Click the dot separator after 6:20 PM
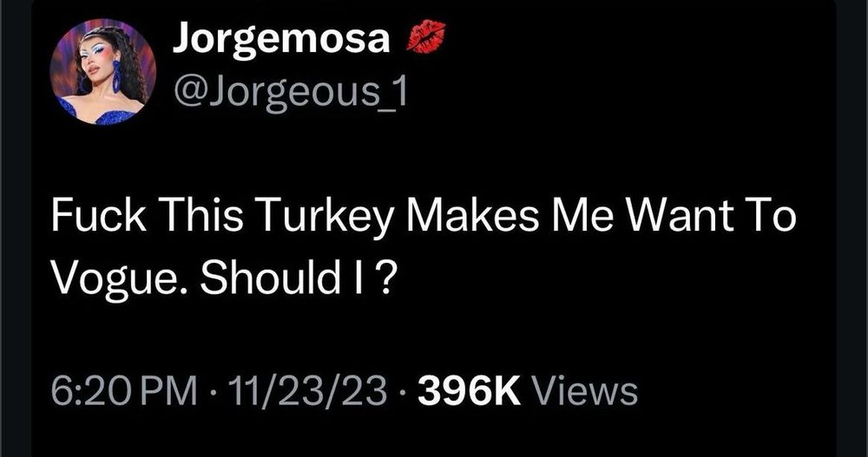Screen dimensions: 868x457 [214, 394]
